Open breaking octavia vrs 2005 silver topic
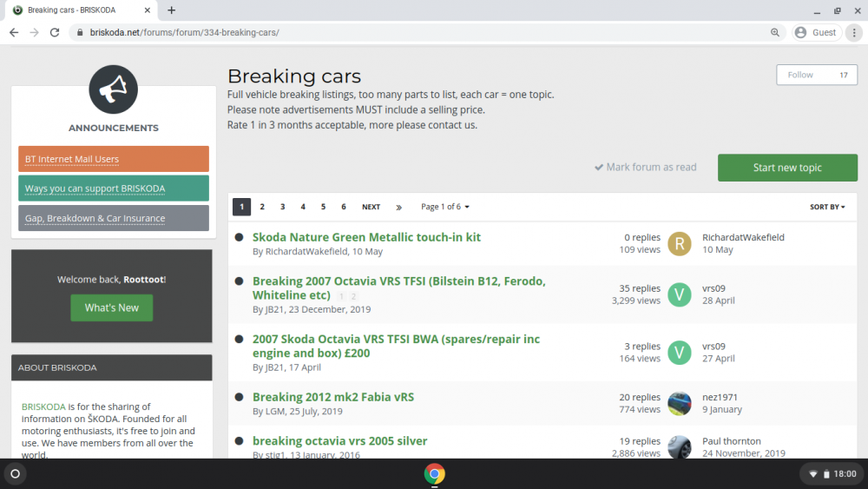 [x=340, y=441]
